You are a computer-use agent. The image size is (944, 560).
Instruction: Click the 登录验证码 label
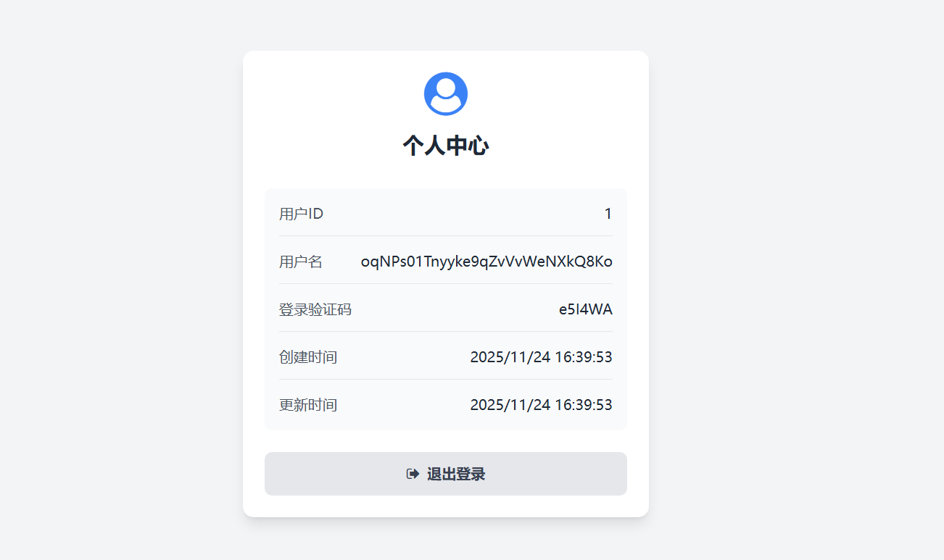pyautogui.click(x=315, y=309)
